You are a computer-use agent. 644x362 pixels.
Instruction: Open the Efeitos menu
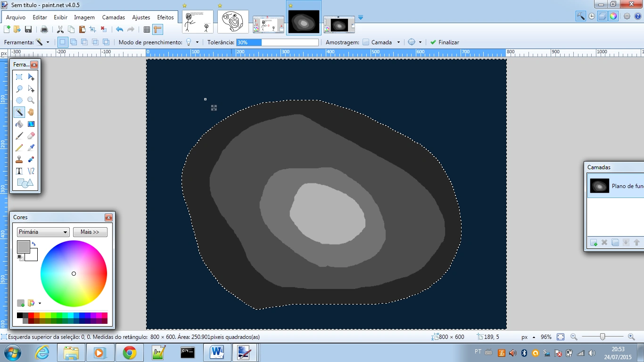[165, 17]
